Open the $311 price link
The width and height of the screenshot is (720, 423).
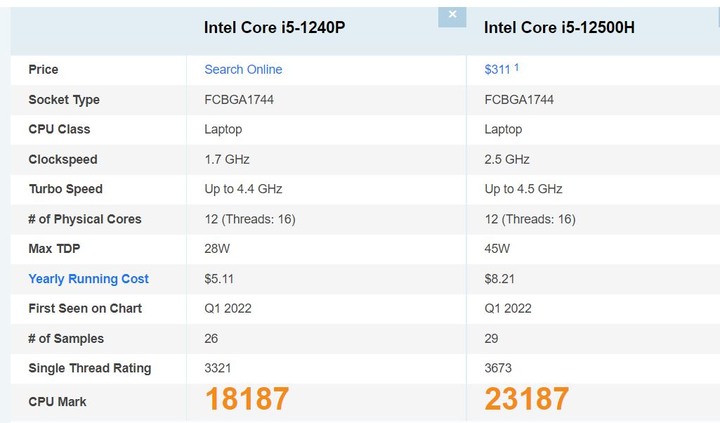(497, 69)
